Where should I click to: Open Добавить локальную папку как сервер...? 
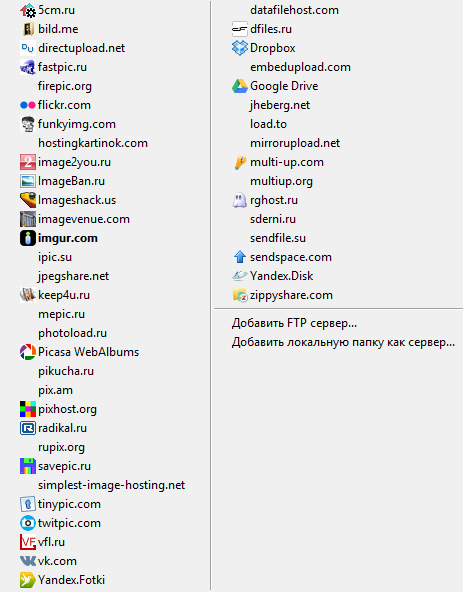(x=343, y=342)
